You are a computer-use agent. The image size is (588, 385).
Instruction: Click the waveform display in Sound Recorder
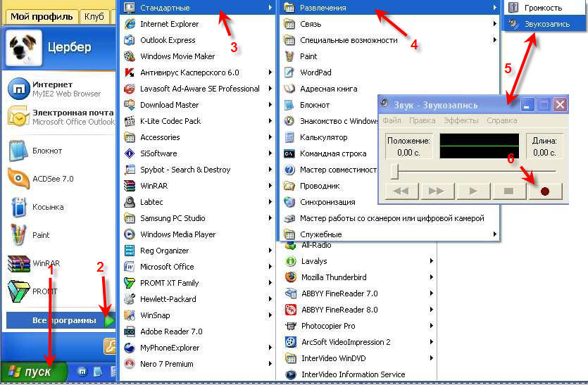click(x=480, y=146)
